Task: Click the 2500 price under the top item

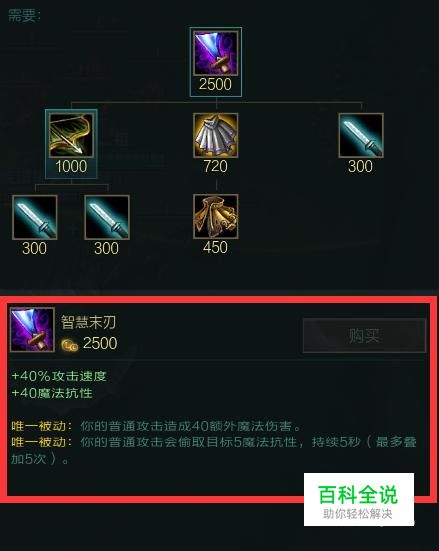Action: (215, 84)
